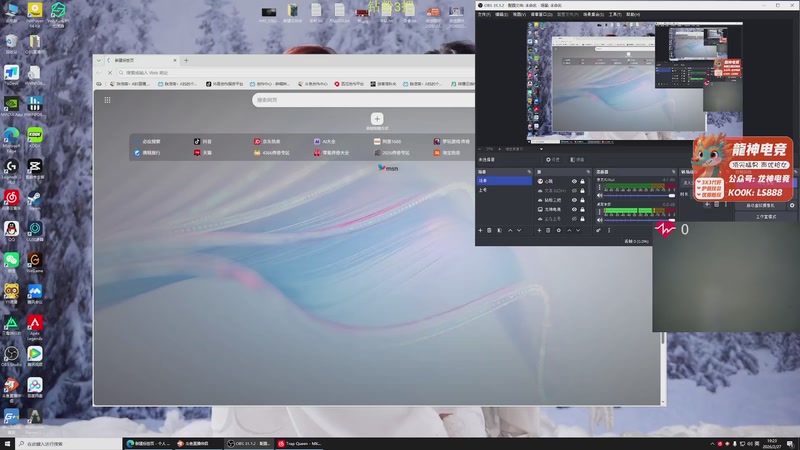Expand the browser tab list chevron
The image size is (800, 450).
coord(98,60)
